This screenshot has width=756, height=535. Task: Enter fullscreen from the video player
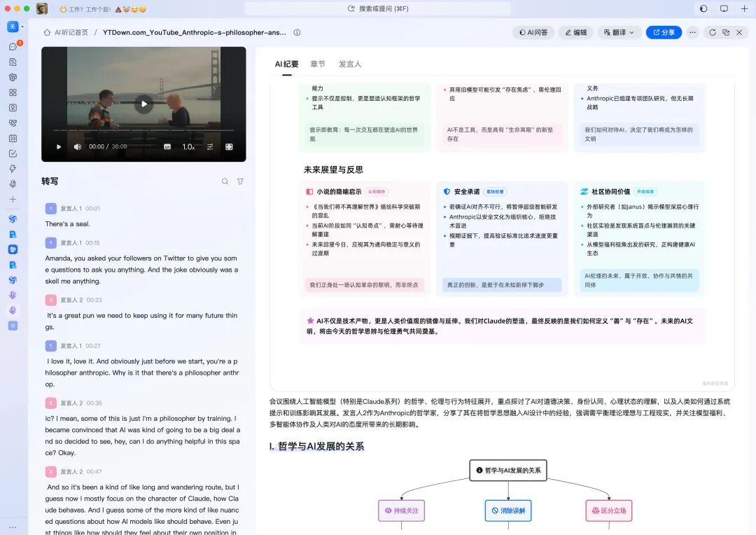tap(230, 146)
